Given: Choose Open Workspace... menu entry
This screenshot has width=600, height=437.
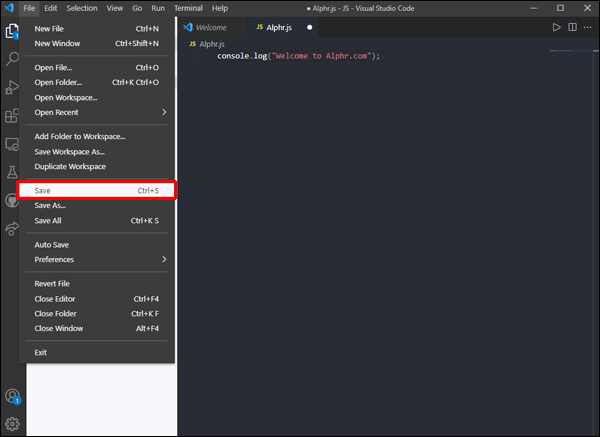Looking at the screenshot, I should [97, 98].
